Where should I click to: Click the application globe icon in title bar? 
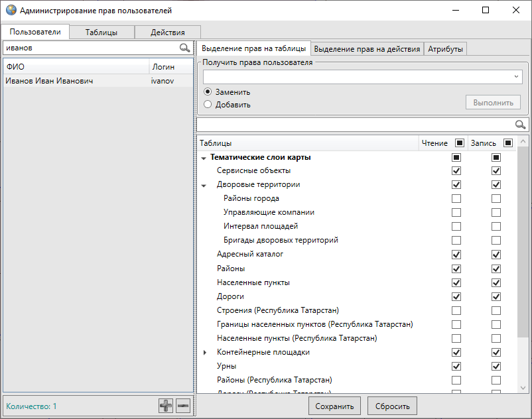tap(11, 11)
